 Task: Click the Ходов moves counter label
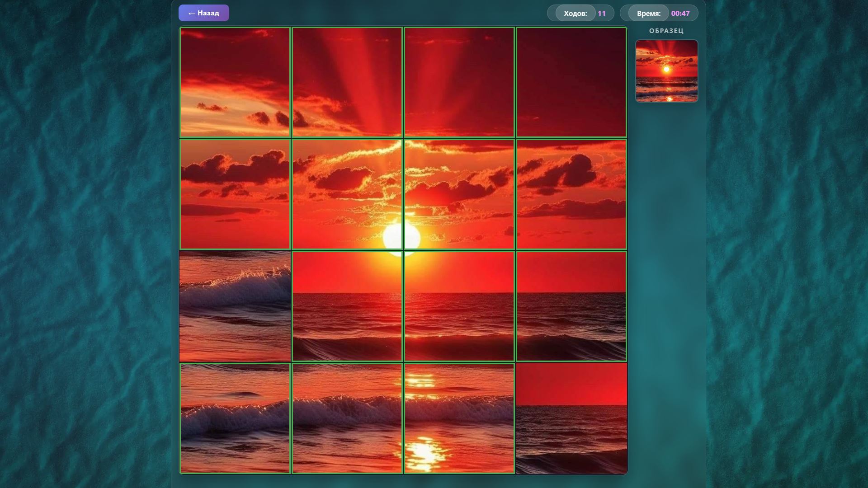coord(576,14)
